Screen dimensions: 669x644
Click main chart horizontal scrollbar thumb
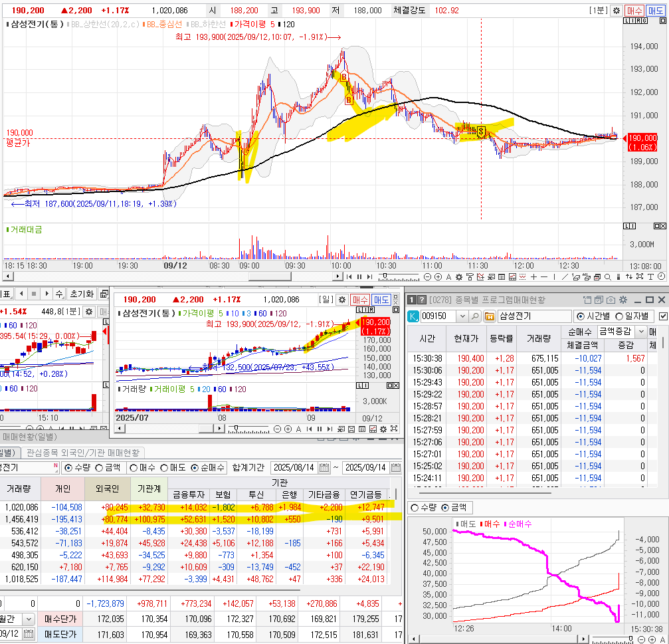click(270, 276)
